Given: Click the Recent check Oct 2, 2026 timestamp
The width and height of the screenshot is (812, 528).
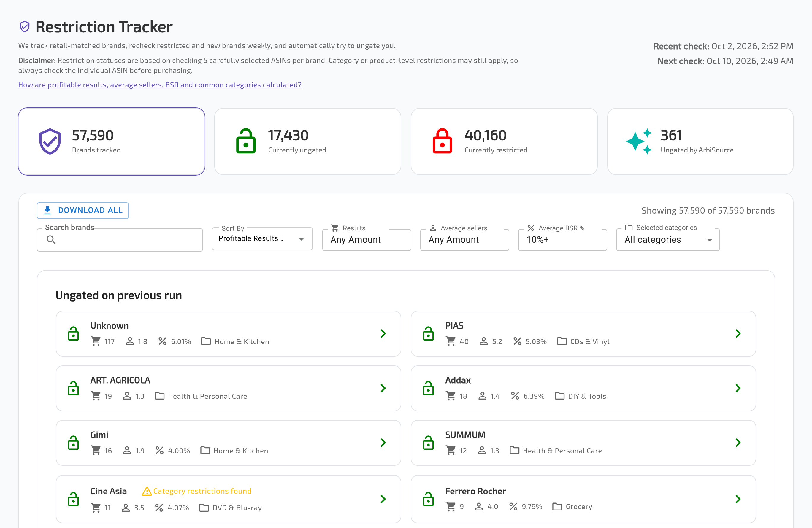Looking at the screenshot, I should [723, 46].
